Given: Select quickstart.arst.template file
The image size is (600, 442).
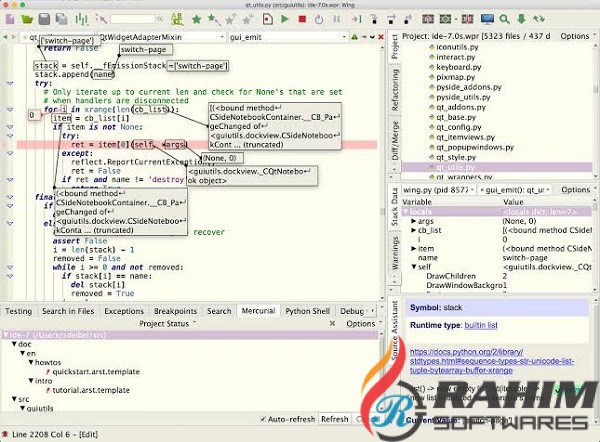Looking at the screenshot, I should point(96,372).
